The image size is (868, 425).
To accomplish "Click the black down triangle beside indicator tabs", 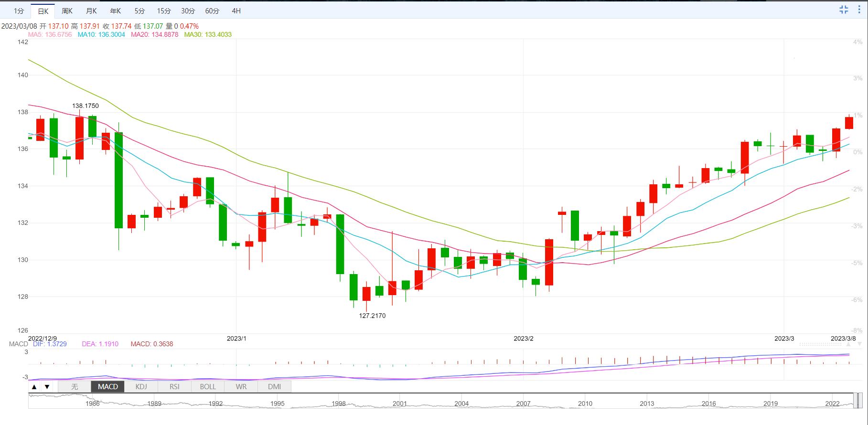I will tap(47, 387).
